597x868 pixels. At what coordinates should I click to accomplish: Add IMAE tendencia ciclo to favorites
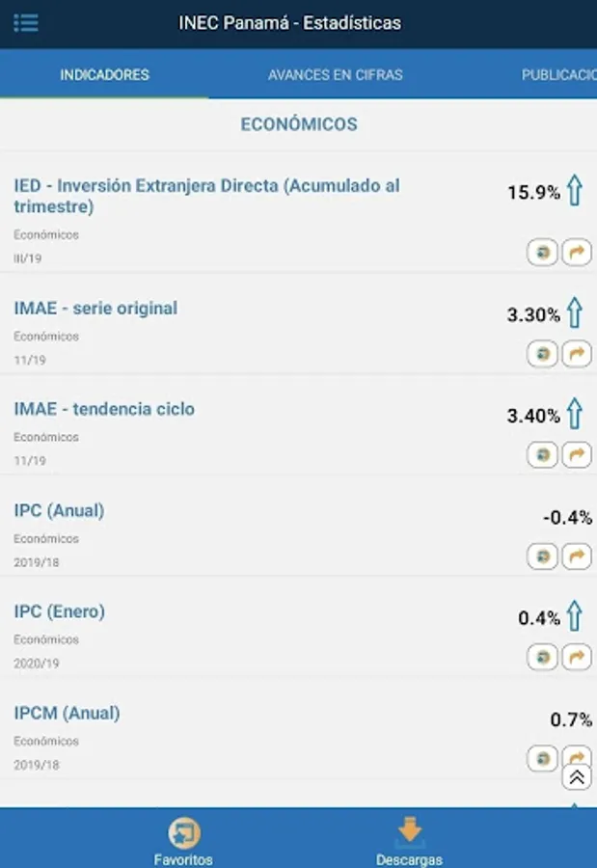542,454
